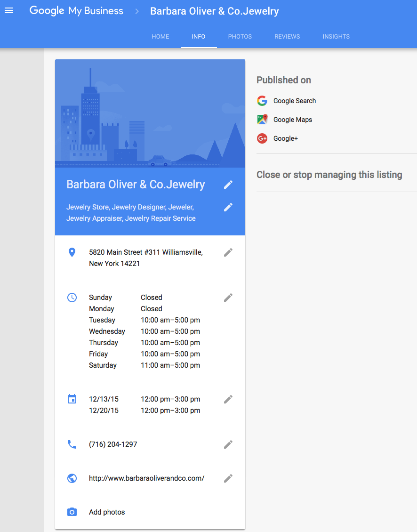
Task: Edit the phone number with pencil icon
Action: pyautogui.click(x=228, y=444)
